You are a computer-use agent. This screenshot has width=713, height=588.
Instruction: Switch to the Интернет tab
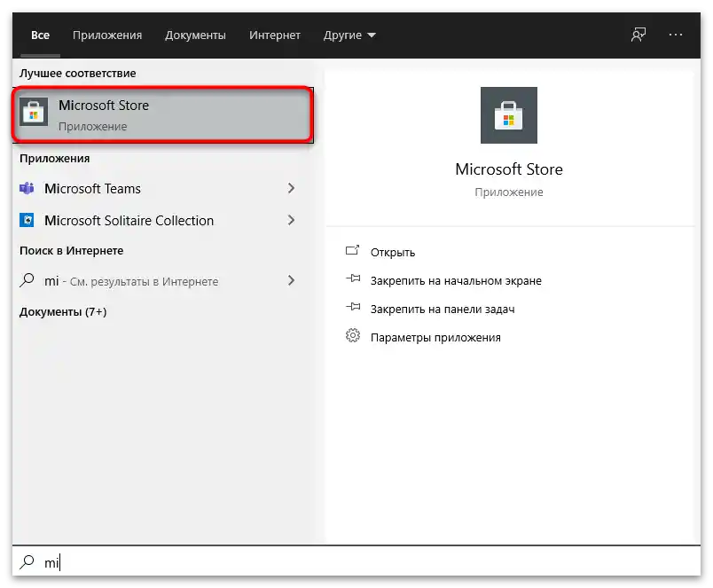275,35
